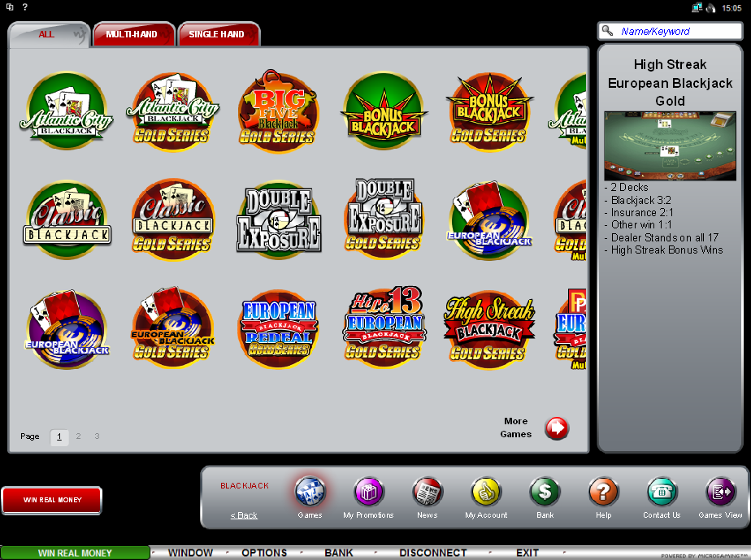This screenshot has width=751, height=560.
Task: Start European Blackjack Redeal Gold Series
Action: [278, 328]
